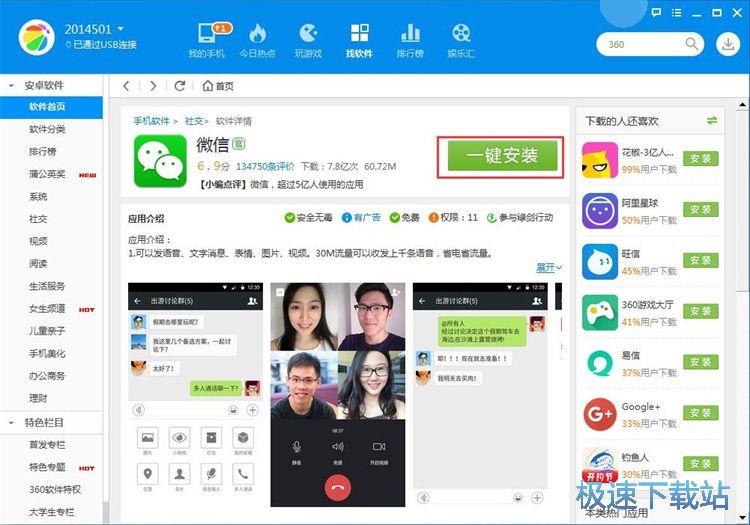Expand the 2014501 device dropdown

tap(121, 29)
